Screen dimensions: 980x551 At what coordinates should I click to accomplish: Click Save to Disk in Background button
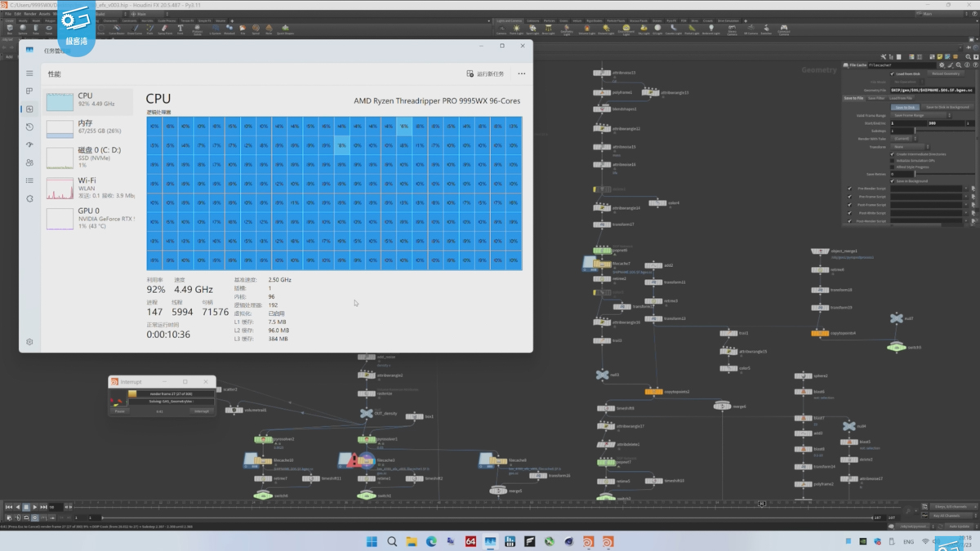pos(947,107)
